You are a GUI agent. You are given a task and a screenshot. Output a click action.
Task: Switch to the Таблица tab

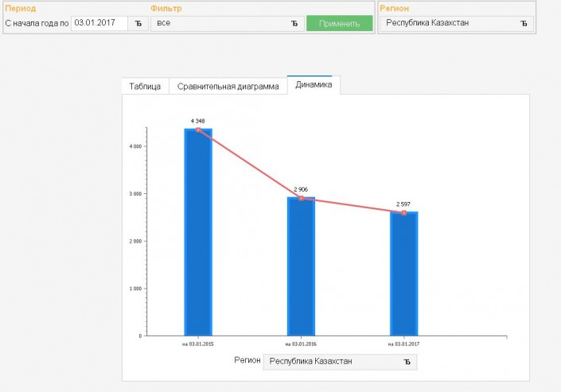click(145, 86)
